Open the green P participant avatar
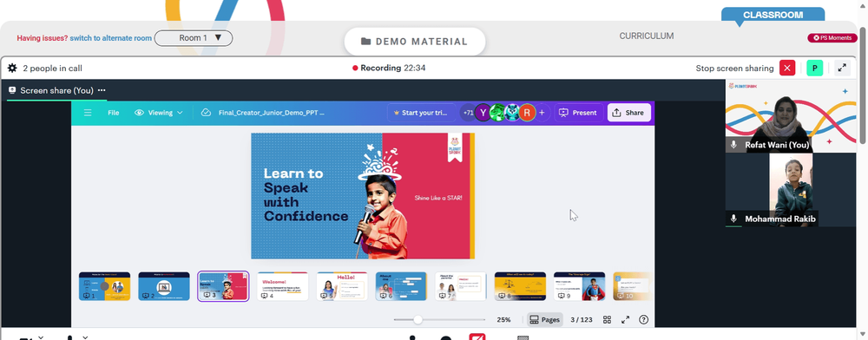The height and width of the screenshot is (340, 868). point(814,68)
